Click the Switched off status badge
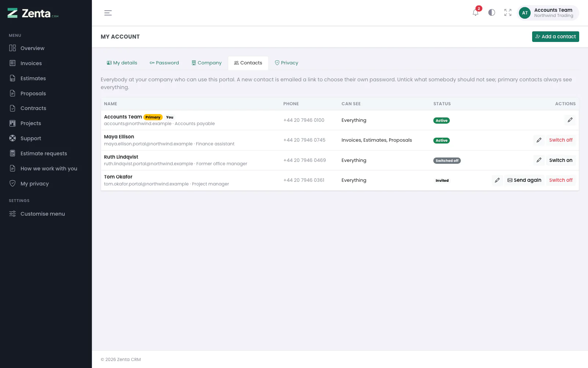Image resolution: width=588 pixels, height=368 pixels. click(447, 160)
